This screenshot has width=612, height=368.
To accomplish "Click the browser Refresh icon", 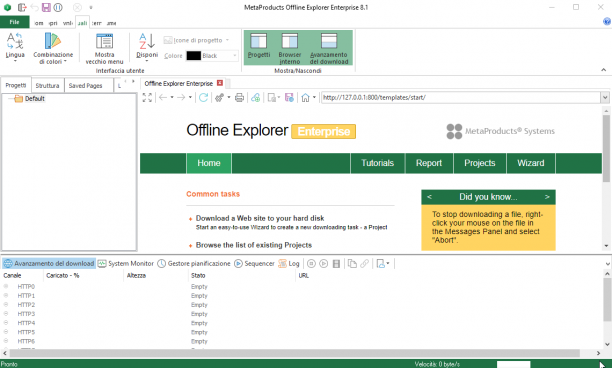I will coord(203,98).
